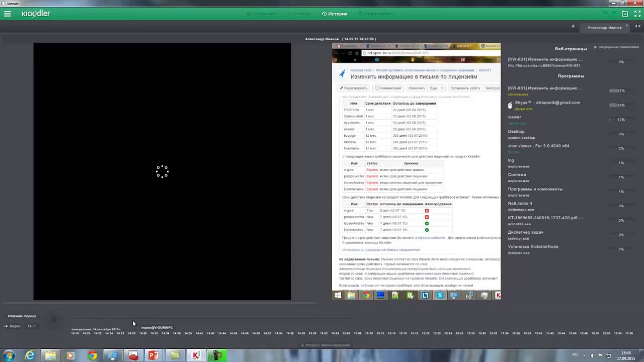
Task: Open the Kickidler taskbar icon
Action: [x=196, y=355]
